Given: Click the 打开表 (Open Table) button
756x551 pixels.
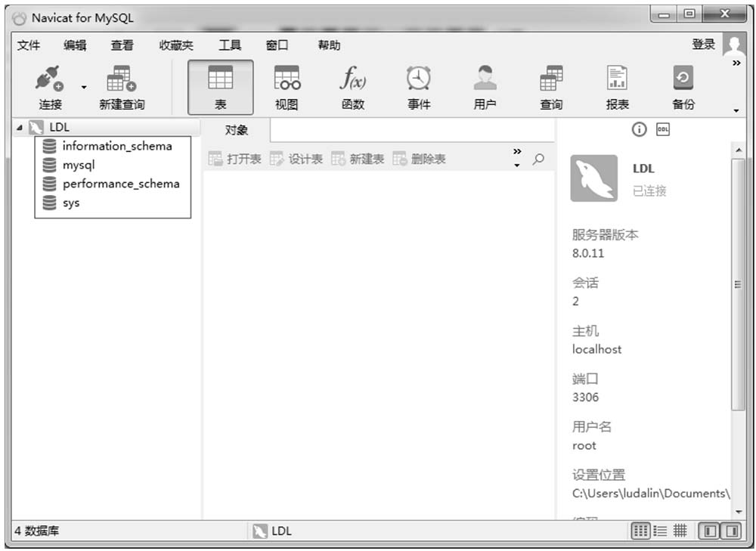Looking at the screenshot, I should pos(235,159).
